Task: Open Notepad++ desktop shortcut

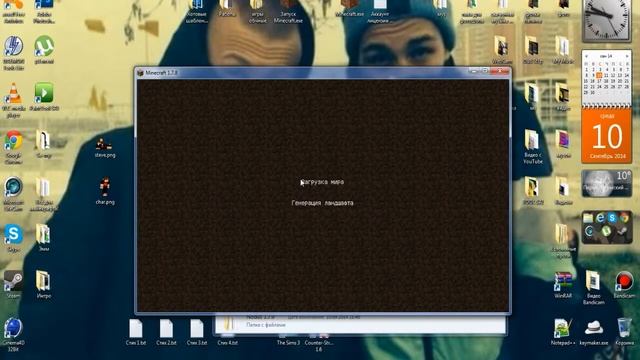Action: (563, 332)
